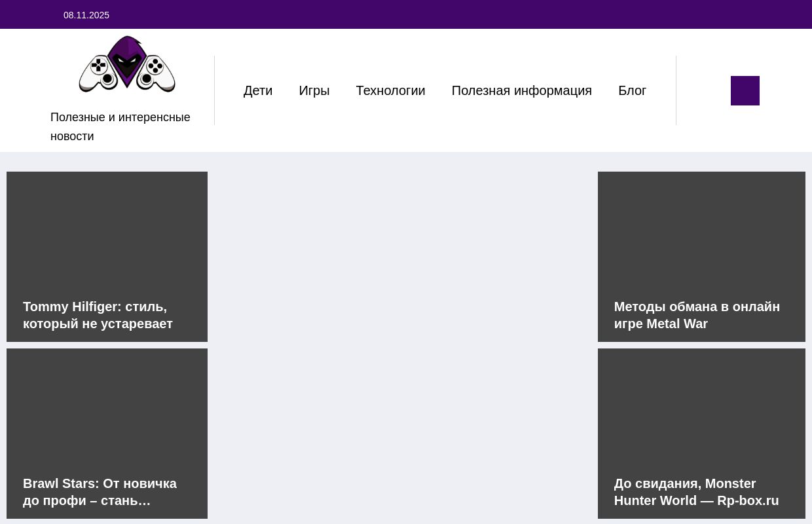Click the tagline Полезные и интересные новости
The image size is (812, 524).
coord(120,126)
